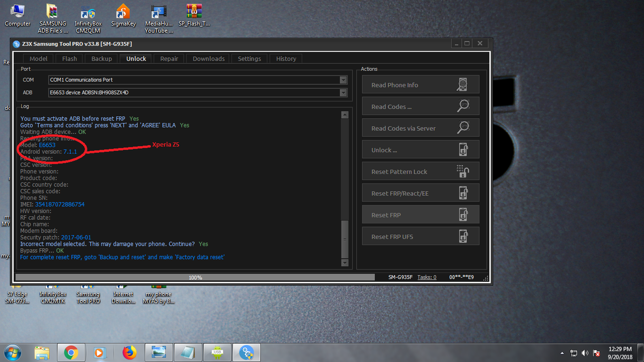Select the SP_Flash_Tool archive on the desktop
This screenshot has width=644, height=362.
tap(194, 15)
